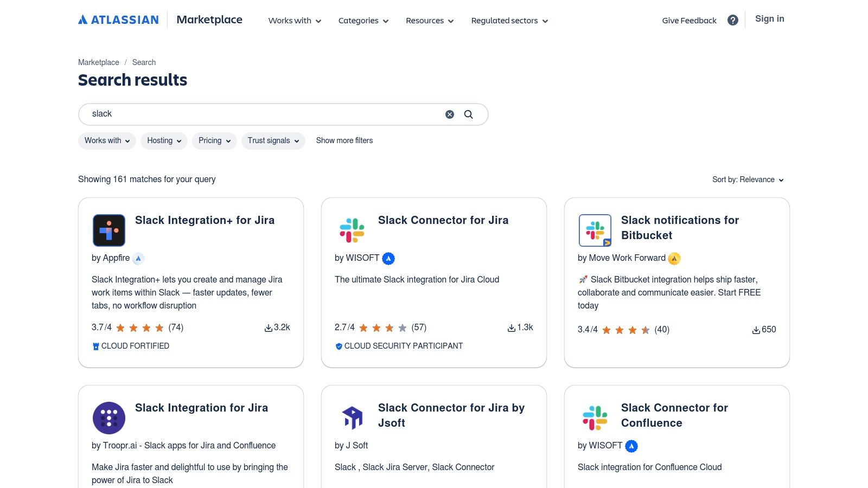868x488 pixels.
Task: Clear the search field with X icon
Action: (450, 114)
